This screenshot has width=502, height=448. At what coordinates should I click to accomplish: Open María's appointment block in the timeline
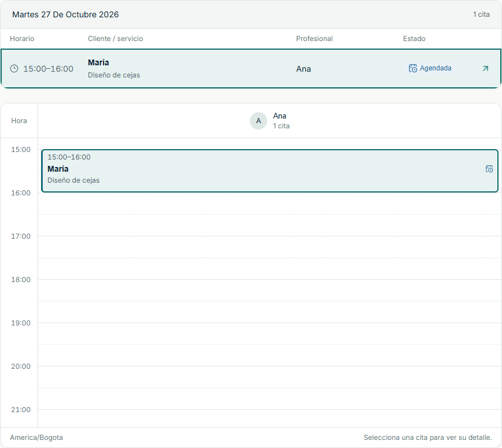pos(270,171)
